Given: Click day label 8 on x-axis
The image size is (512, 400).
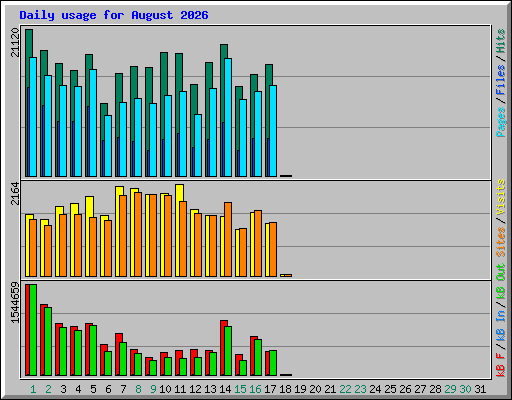Looking at the screenshot, I should coord(138,389).
